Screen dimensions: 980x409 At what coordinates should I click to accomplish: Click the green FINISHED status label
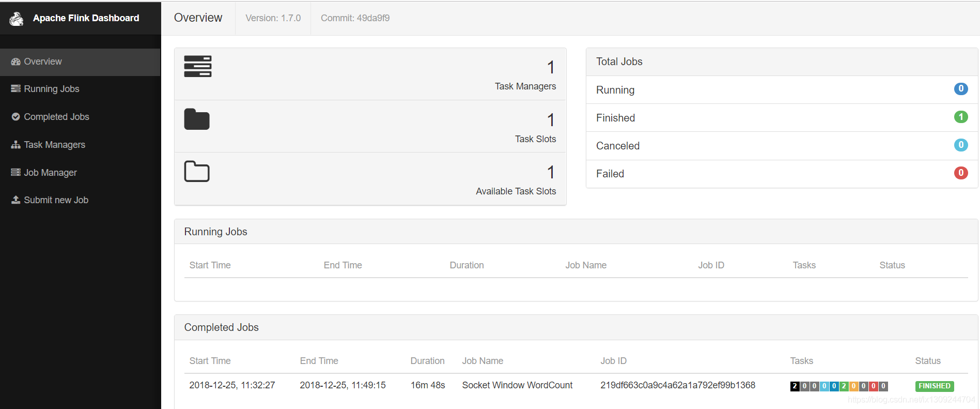coord(935,386)
